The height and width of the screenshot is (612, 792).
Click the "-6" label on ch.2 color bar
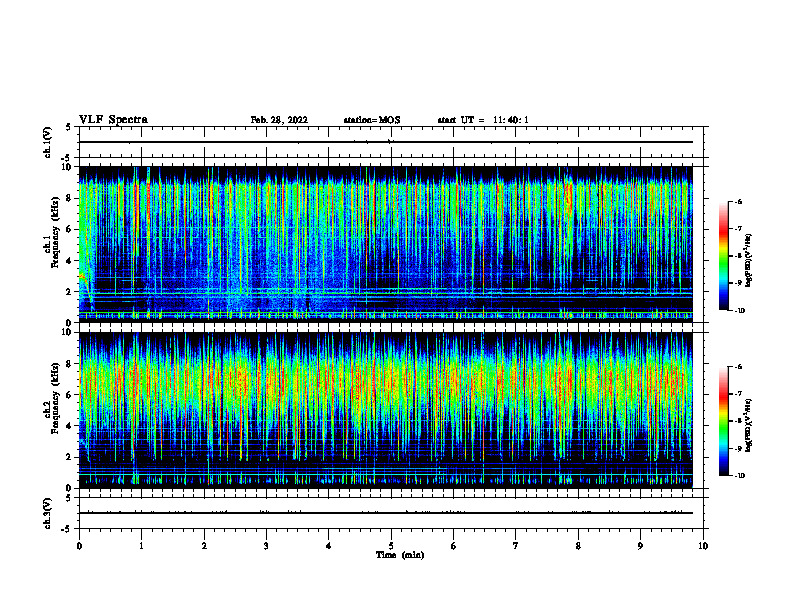coord(738,367)
